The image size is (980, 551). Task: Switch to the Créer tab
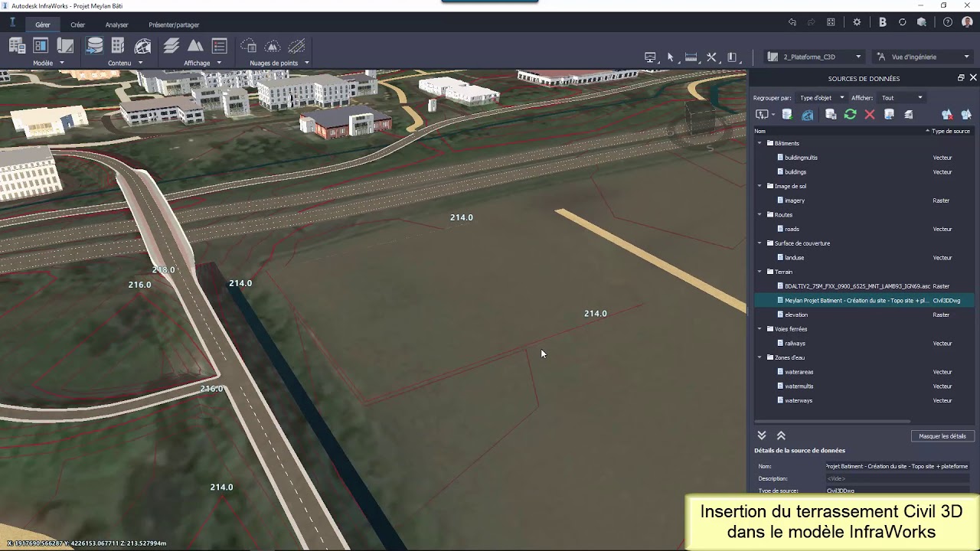pos(77,24)
